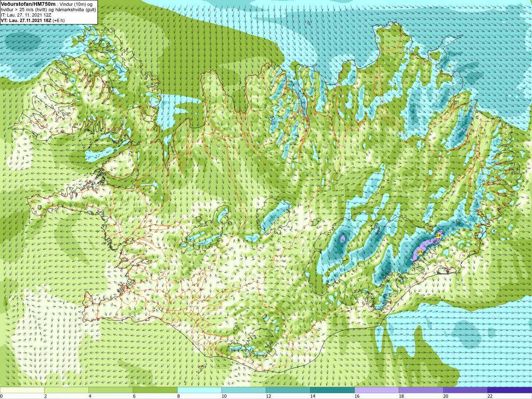Pick the dark teal 14–16 legend swatch

point(332,390)
